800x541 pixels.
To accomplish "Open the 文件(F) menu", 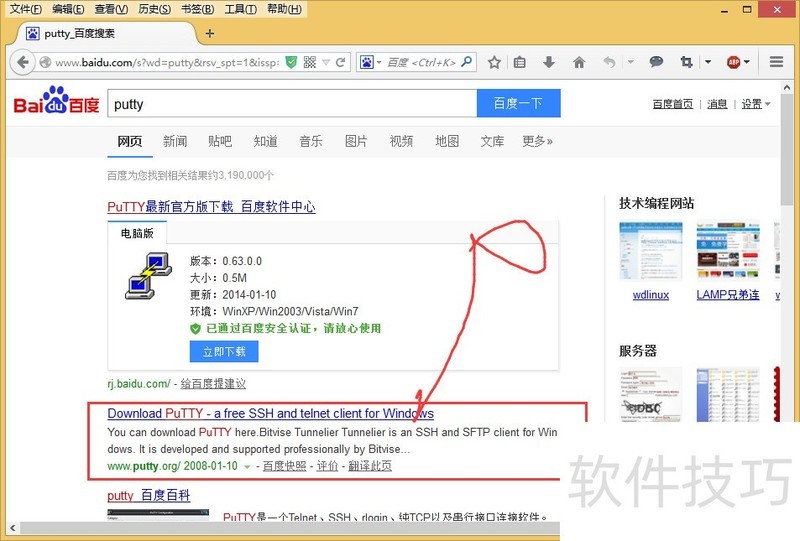I will point(26,9).
